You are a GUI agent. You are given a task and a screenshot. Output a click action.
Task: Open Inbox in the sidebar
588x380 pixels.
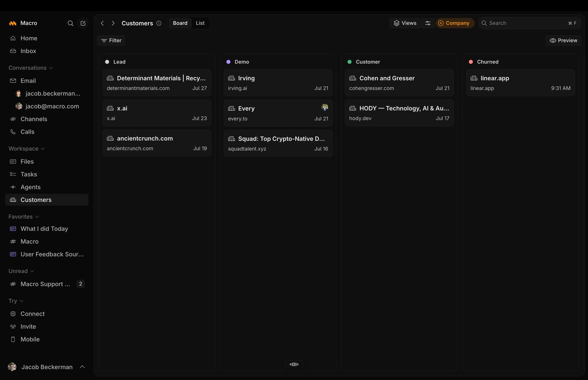[x=47, y=51]
